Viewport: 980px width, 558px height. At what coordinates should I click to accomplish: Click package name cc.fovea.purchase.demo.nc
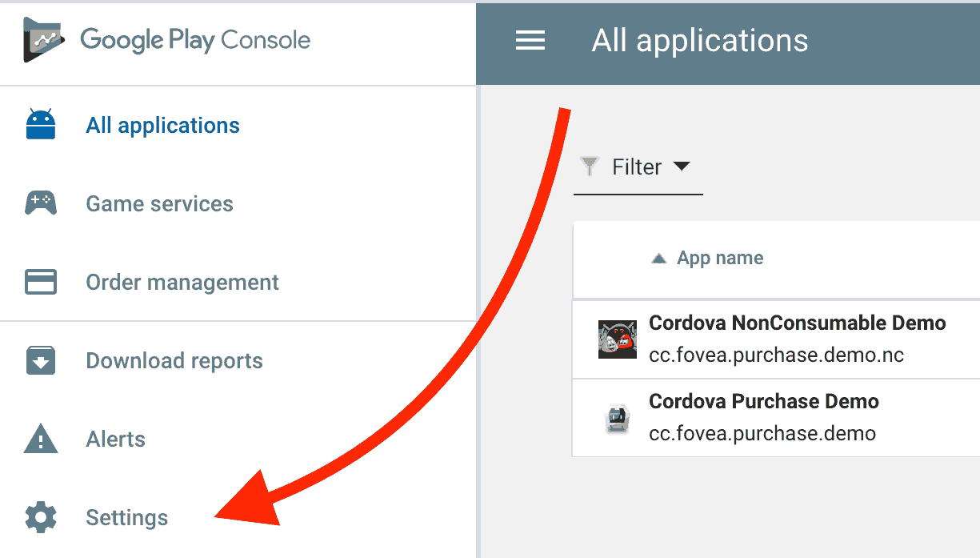(776, 355)
